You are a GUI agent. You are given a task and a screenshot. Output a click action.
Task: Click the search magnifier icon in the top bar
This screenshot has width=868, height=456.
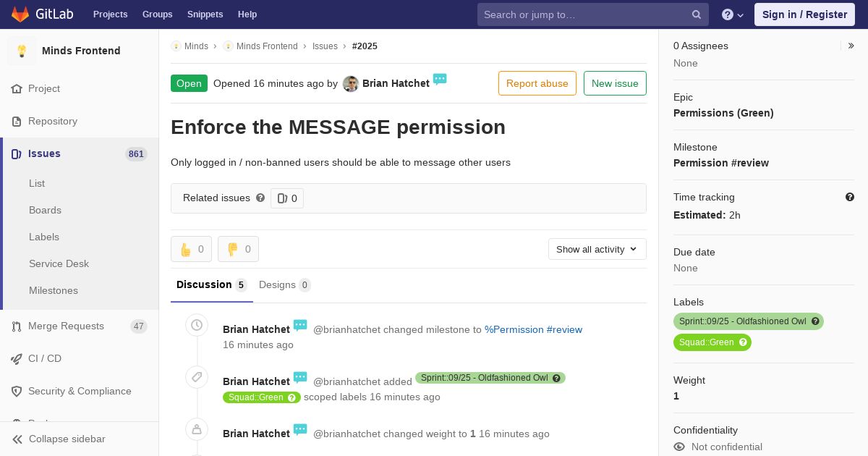(697, 14)
